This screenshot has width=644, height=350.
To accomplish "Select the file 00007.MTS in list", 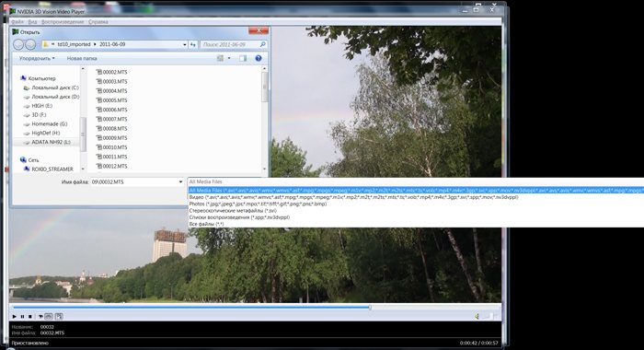I will click(x=111, y=119).
